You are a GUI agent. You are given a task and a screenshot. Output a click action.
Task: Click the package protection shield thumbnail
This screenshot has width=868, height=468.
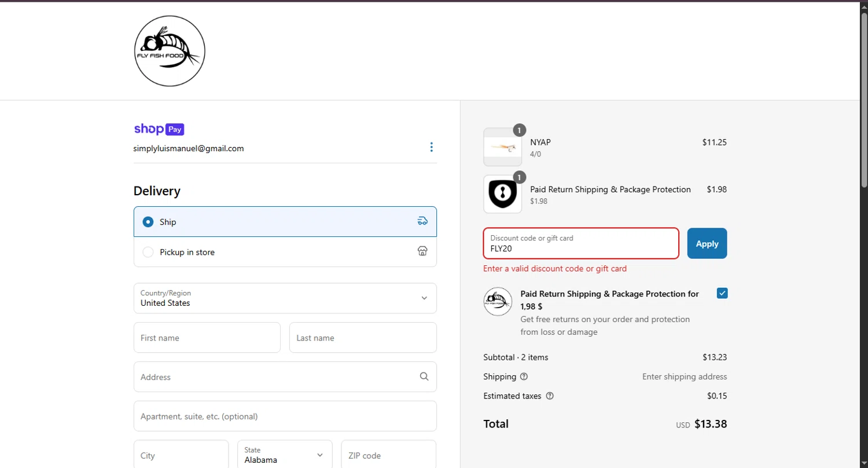pos(502,194)
